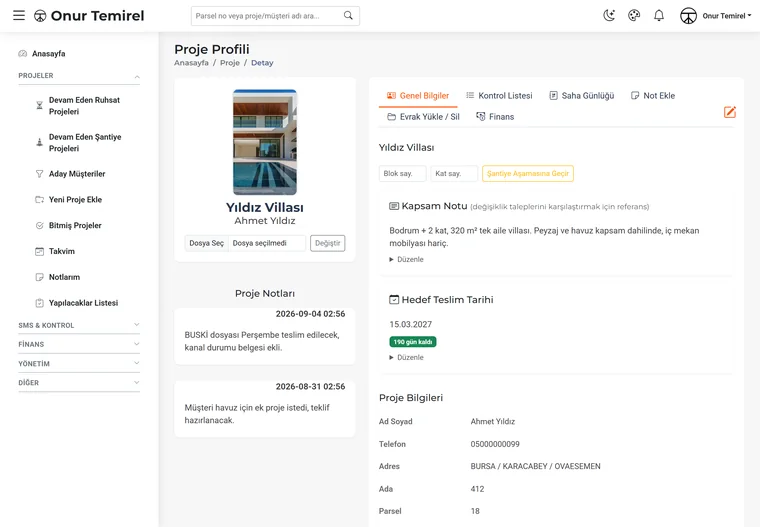Open Devam Eden Şantiye Projeleri
This screenshot has height=527, width=760.
85,143
